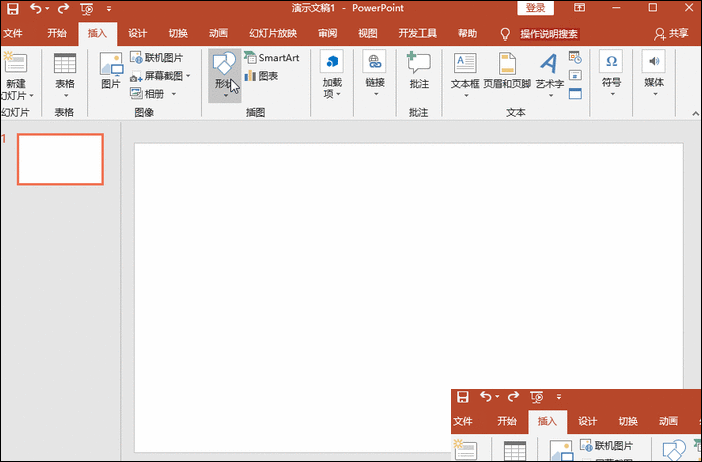This screenshot has width=702, height=462.
Task: Click the lightbulb 操作说明搜索 icon
Action: (x=505, y=33)
